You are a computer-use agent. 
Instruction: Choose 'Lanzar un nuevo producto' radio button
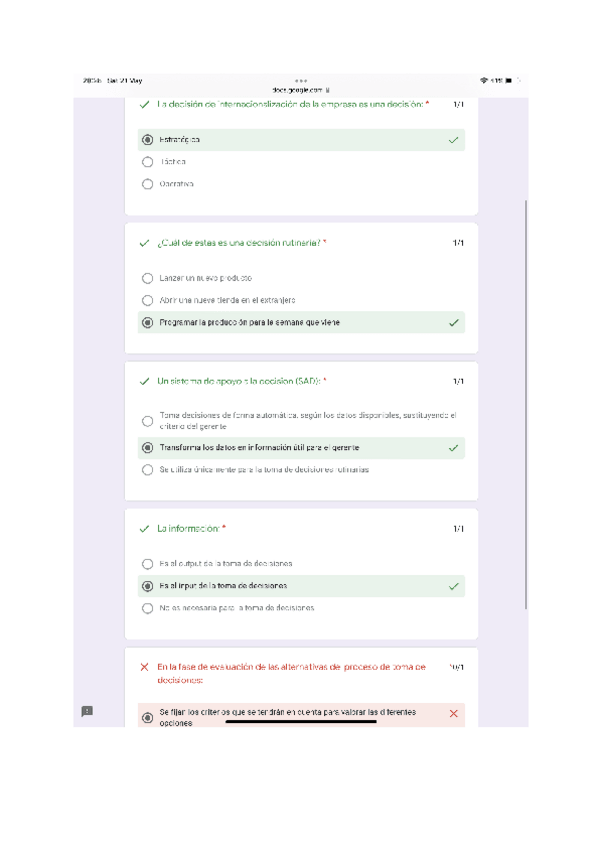click(x=148, y=278)
